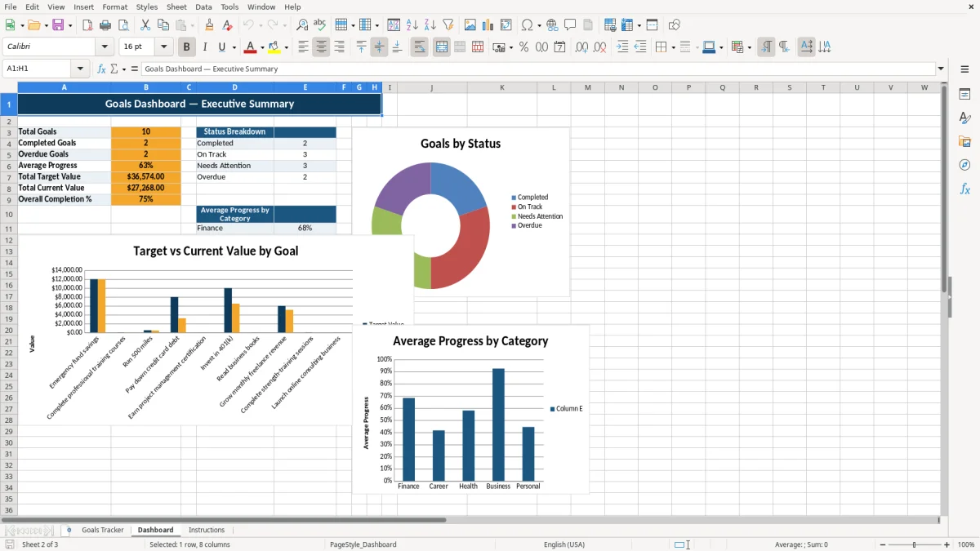The height and width of the screenshot is (551, 980).
Task: Toggle Center Horizontally alignment
Action: [321, 47]
